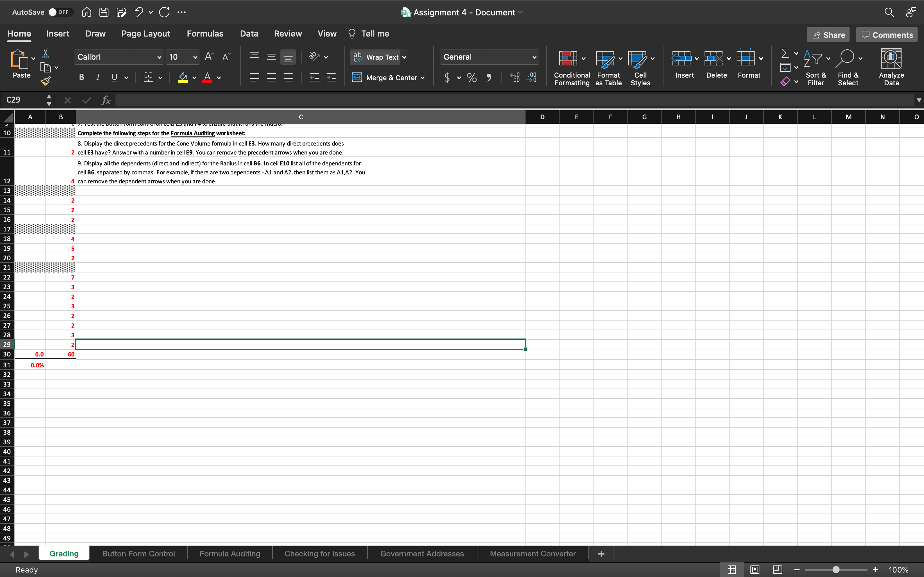The height and width of the screenshot is (577, 924).
Task: Click the Percent Style icon
Action: (472, 78)
